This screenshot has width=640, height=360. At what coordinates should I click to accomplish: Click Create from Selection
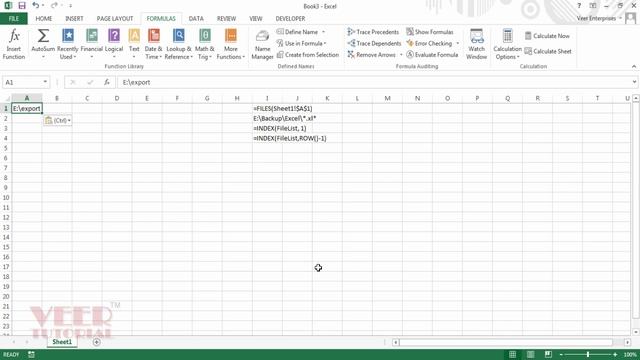(308, 55)
